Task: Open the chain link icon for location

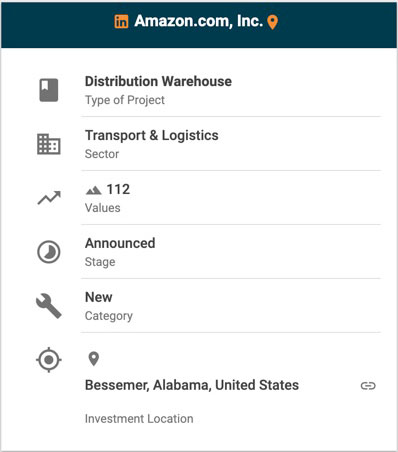Action: point(368,386)
